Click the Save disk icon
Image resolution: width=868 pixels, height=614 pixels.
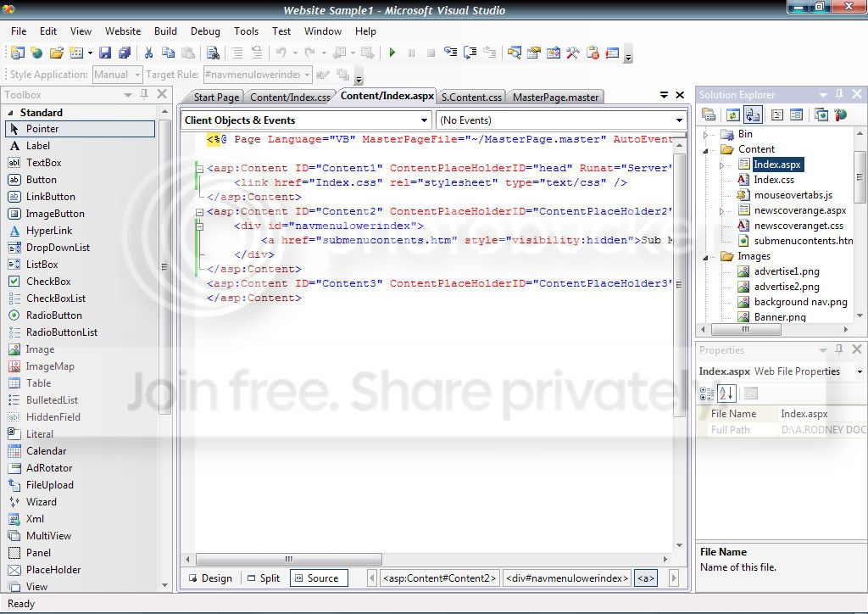104,53
